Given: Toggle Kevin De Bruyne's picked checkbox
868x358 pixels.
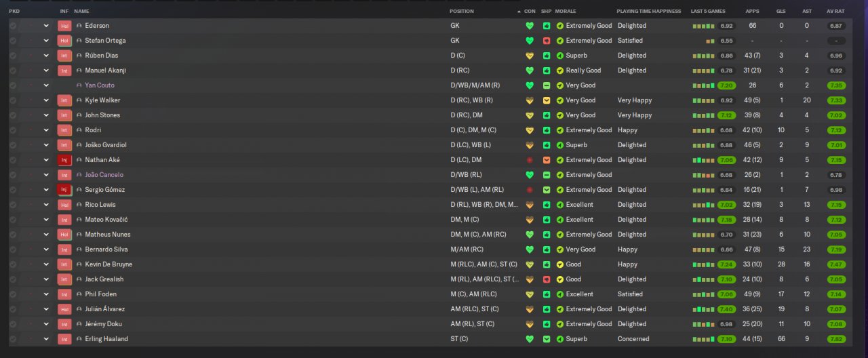Looking at the screenshot, I should (13, 264).
